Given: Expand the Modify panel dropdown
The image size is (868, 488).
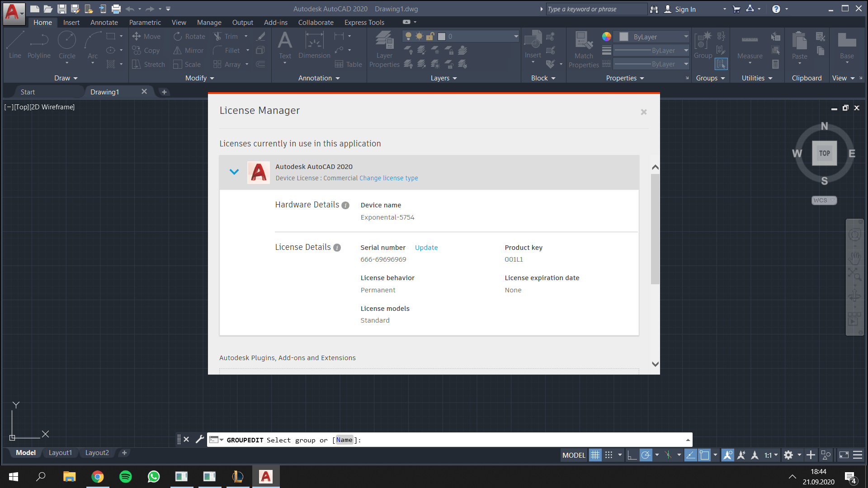Looking at the screenshot, I should pos(200,78).
